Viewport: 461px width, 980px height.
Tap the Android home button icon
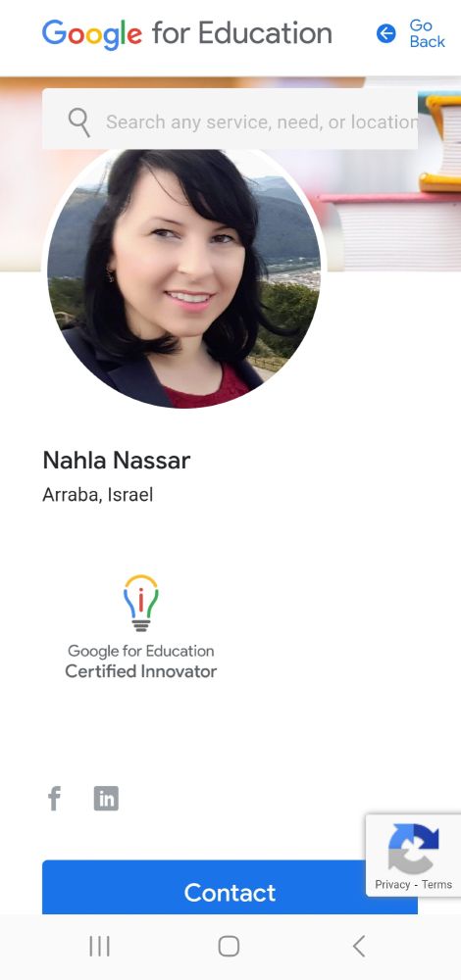229,947
